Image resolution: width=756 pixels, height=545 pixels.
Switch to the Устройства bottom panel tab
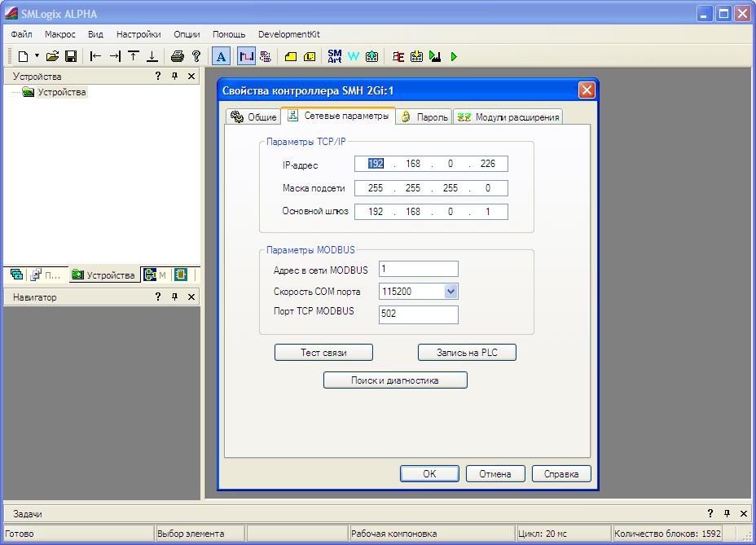(103, 275)
